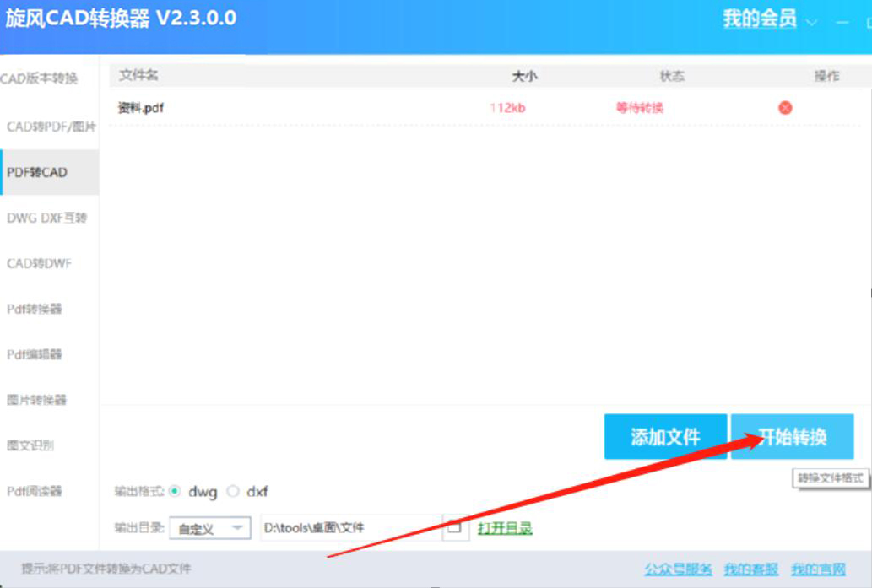Image resolution: width=872 pixels, height=588 pixels.
Task: Start conversion with 开始转换 button
Action: pos(792,437)
